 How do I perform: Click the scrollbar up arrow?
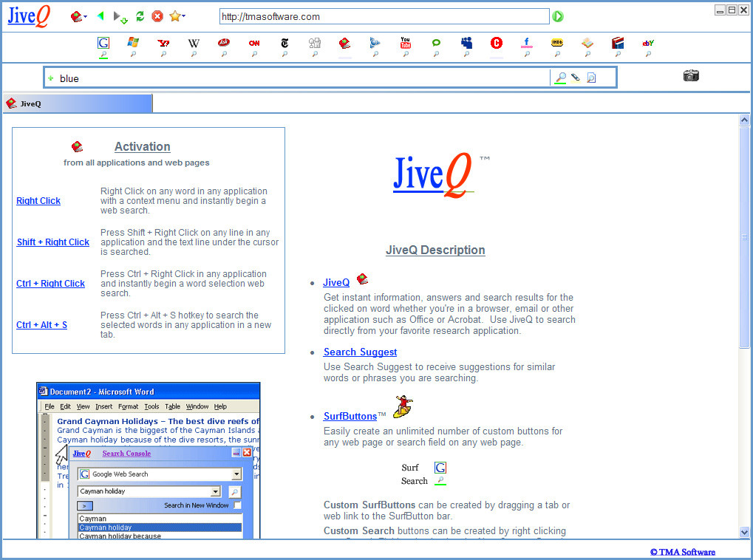point(744,120)
